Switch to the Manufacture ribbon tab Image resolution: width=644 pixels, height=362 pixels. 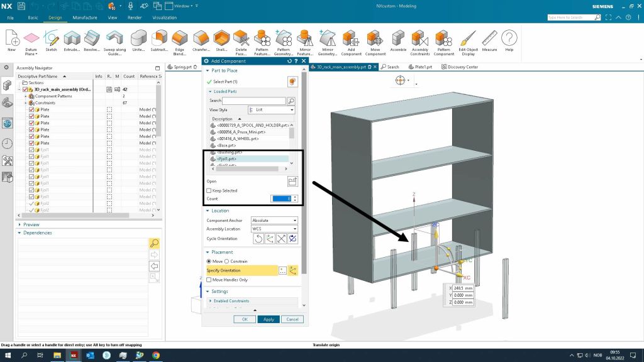85,18
